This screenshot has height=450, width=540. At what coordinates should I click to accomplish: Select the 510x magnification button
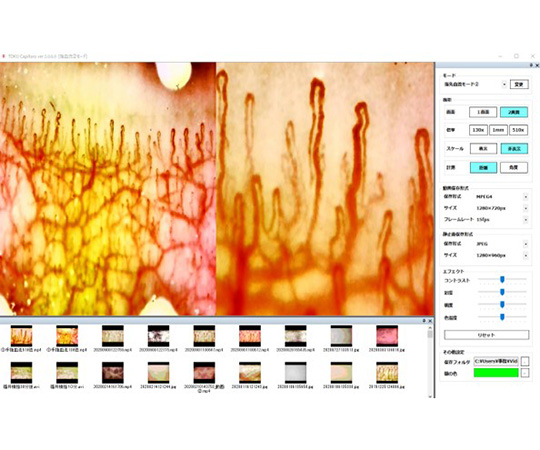point(518,130)
